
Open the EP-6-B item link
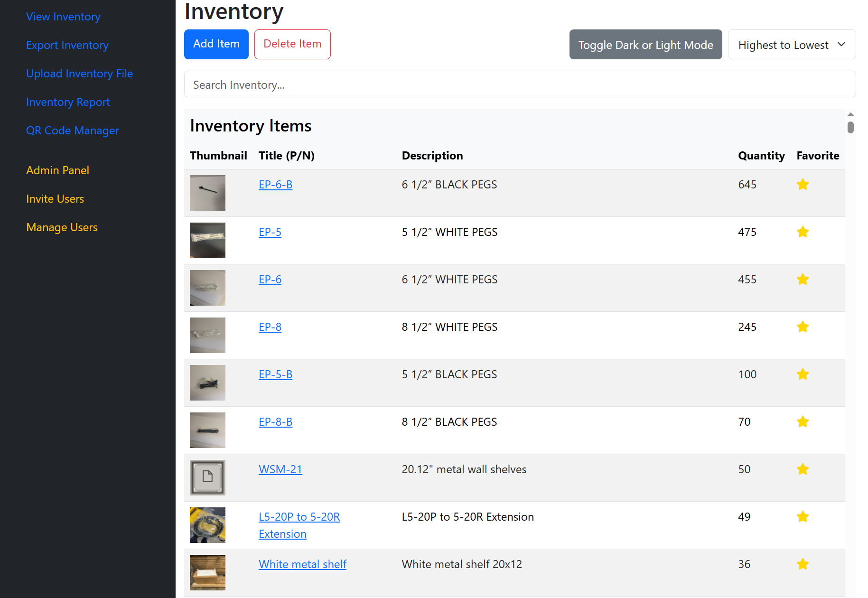[275, 185]
